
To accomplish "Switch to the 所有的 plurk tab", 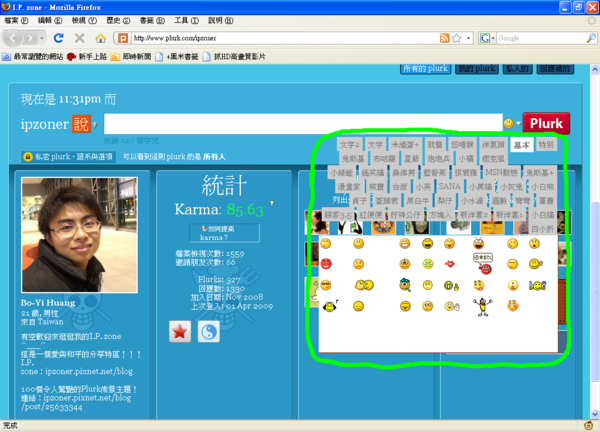I will (425, 68).
